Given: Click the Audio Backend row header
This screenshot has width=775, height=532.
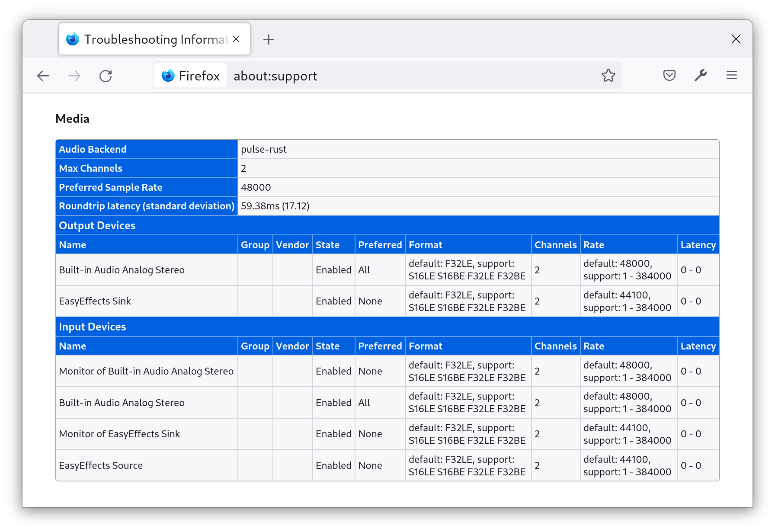Looking at the screenshot, I should click(147, 149).
